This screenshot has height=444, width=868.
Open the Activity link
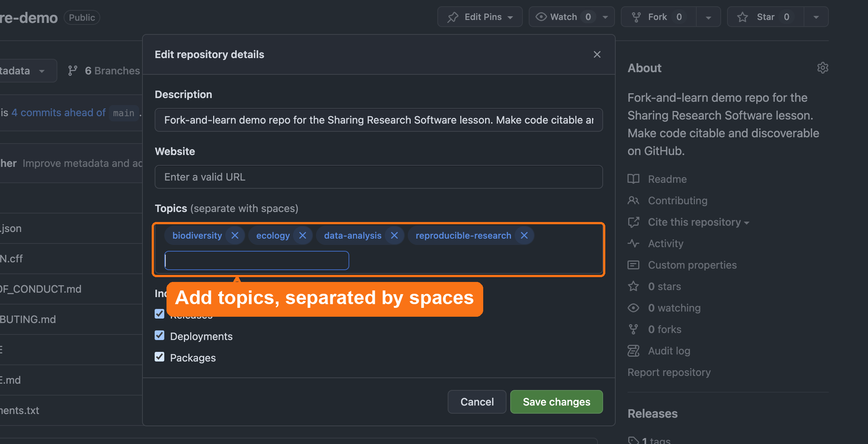[666, 243]
